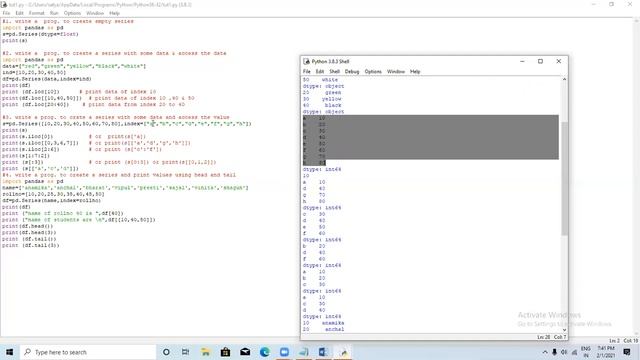Open the clock and calendar flyout
Viewport: 640px width, 360px height.
point(606,352)
